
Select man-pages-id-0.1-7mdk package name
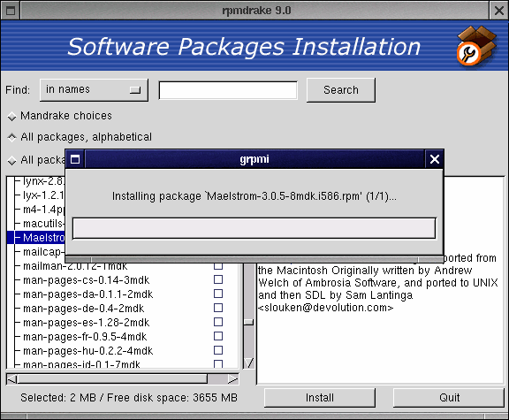[x=81, y=364]
